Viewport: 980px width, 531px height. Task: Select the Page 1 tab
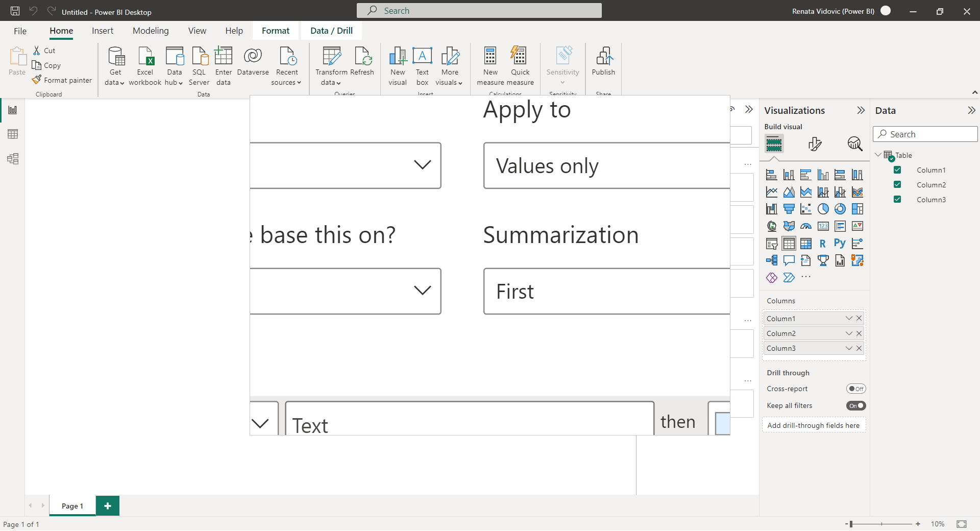tap(72, 506)
